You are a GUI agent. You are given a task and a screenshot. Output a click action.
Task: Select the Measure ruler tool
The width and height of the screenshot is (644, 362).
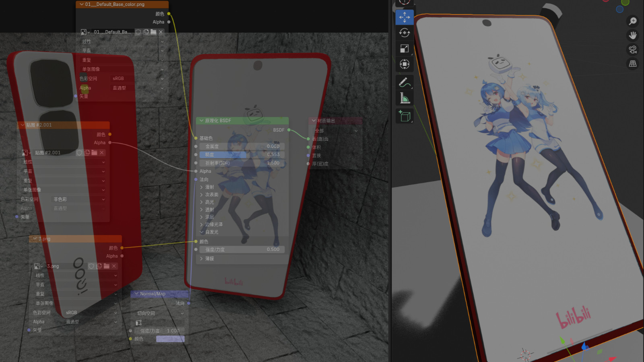tap(405, 98)
